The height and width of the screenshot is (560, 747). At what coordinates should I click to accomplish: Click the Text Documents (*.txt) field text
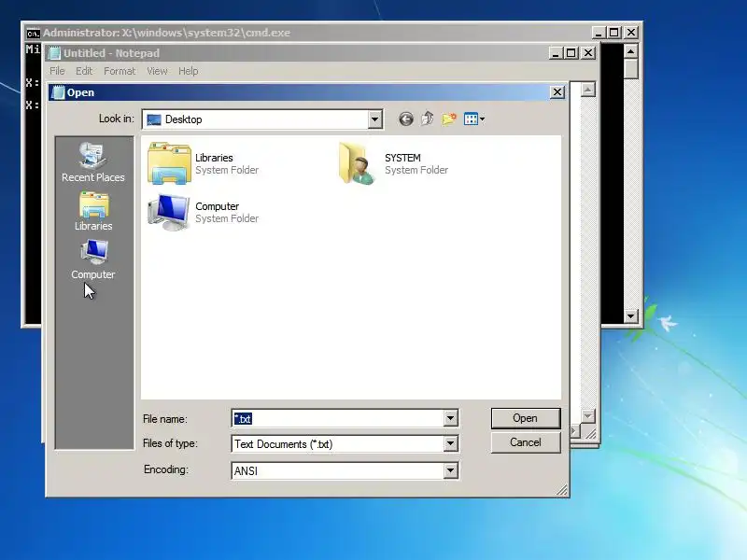[x=284, y=444]
